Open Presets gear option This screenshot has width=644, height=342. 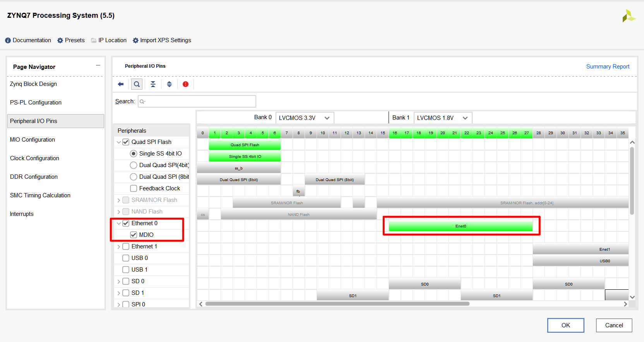click(71, 40)
